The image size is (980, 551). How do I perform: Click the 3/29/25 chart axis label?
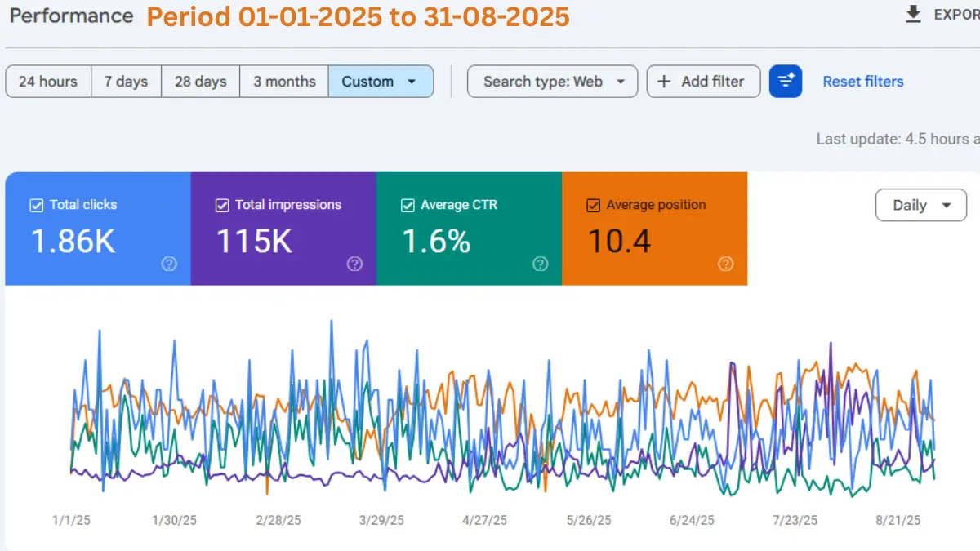pos(381,520)
